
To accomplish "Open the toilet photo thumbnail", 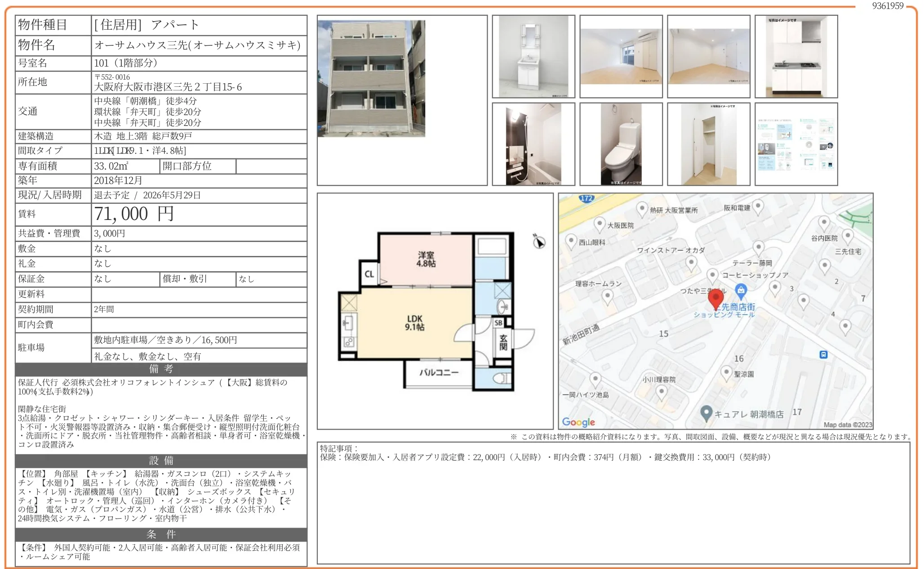I will (x=621, y=144).
